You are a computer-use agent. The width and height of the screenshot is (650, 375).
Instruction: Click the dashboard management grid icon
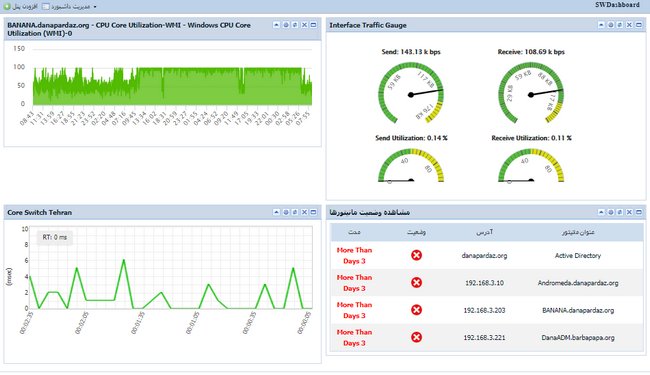tap(46, 7)
